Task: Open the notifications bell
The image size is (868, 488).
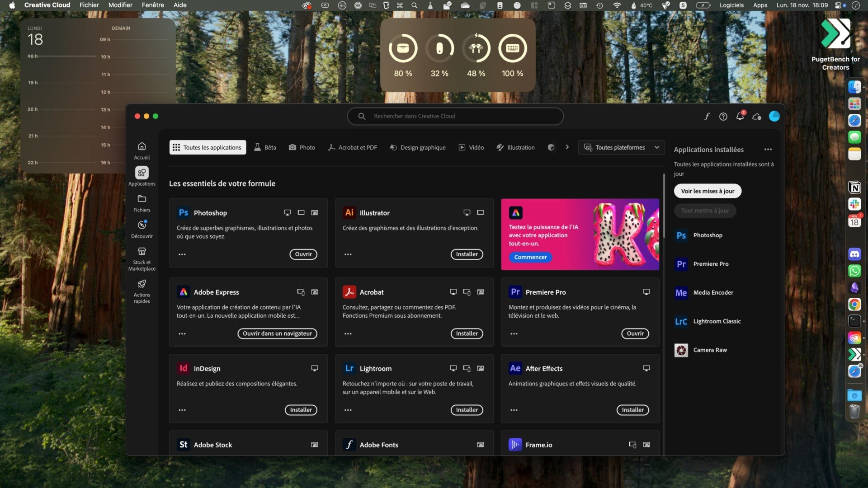Action: click(x=740, y=116)
